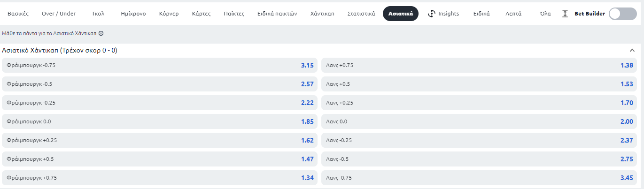The width and height of the screenshot is (644, 189).
Task: Bet on Φράιμπουργκ -0.75 at 3.15
Action: pyautogui.click(x=160, y=65)
